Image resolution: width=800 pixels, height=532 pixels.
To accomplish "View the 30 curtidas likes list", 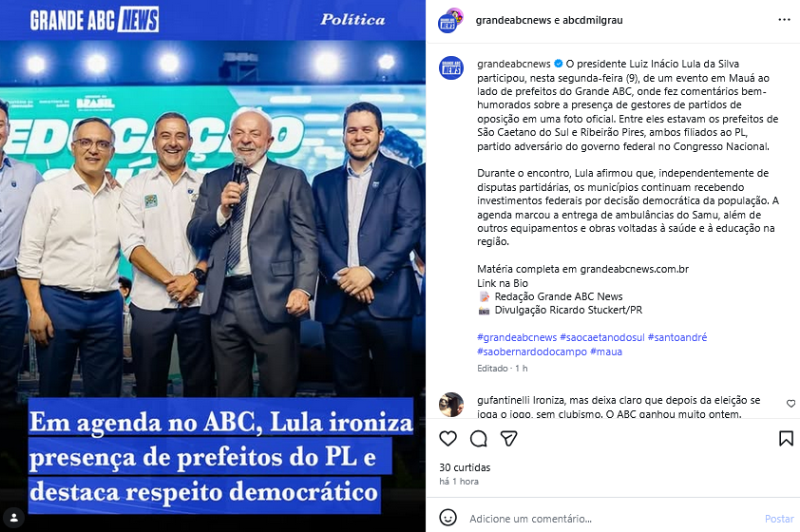I will coord(465,467).
